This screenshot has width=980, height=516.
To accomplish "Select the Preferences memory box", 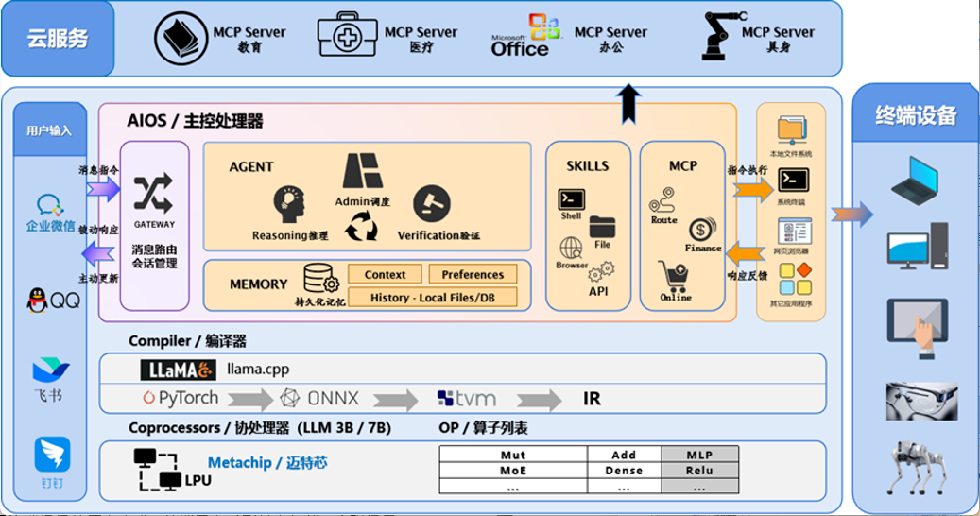I will 473,274.
